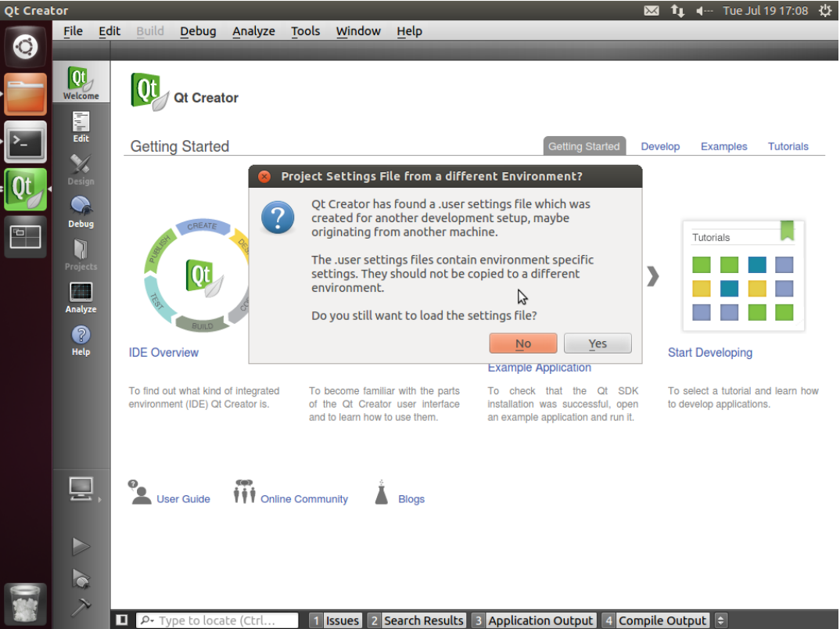This screenshot has height=629, width=840.
Task: Click the IDE Overview circular diagram
Action: [x=196, y=275]
